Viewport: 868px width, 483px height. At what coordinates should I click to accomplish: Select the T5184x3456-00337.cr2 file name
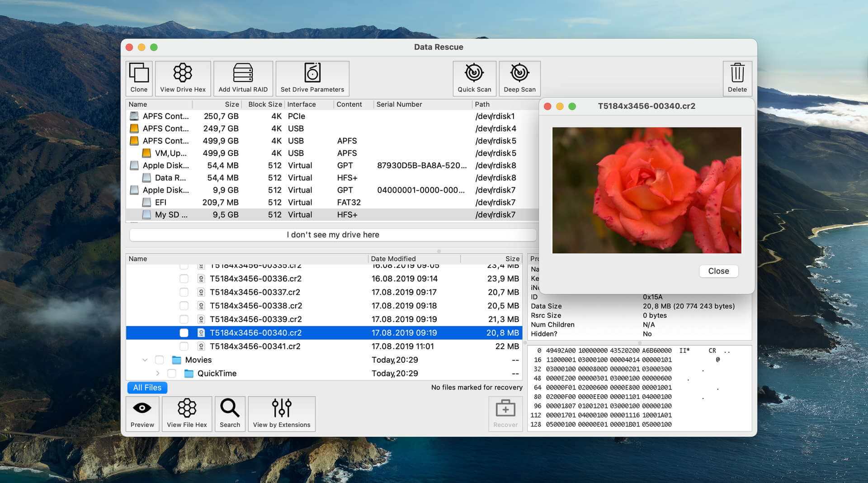pyautogui.click(x=255, y=292)
